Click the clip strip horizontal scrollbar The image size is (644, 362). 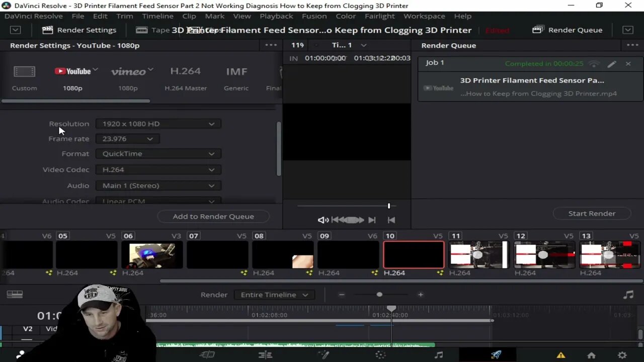click(x=401, y=281)
